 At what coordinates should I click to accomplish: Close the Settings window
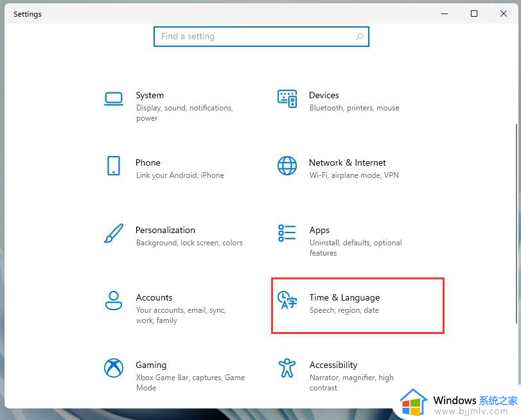(504, 13)
